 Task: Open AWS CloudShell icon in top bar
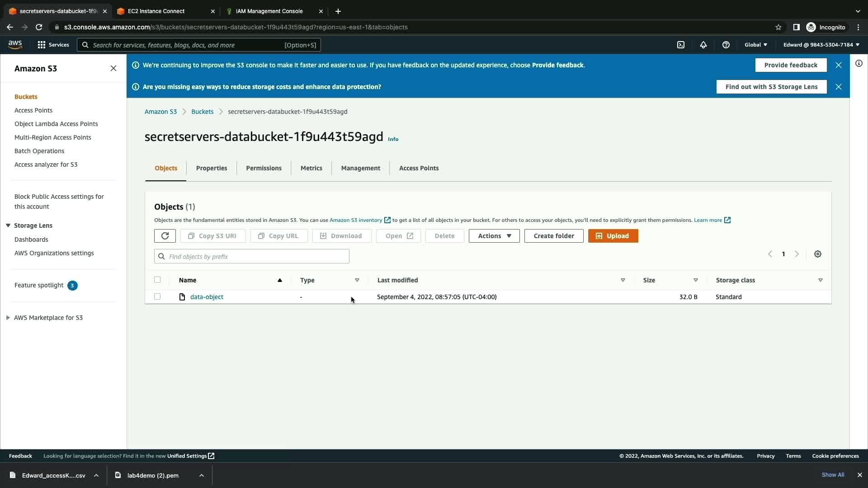681,45
